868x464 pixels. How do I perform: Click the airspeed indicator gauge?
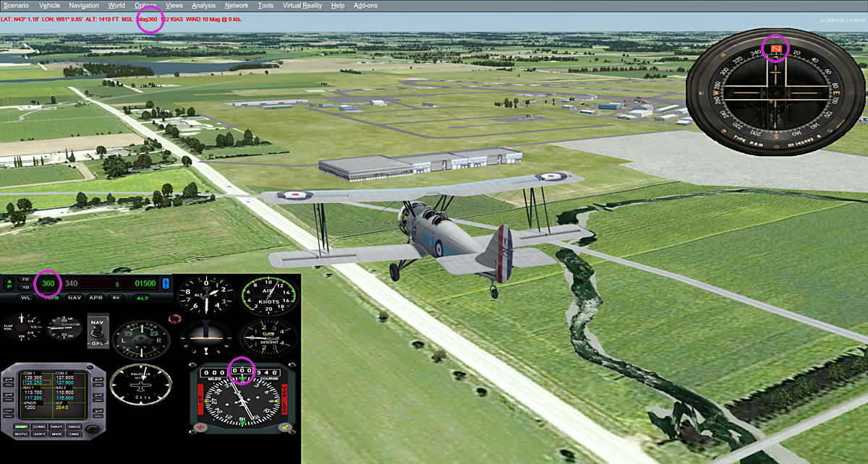pos(268,296)
